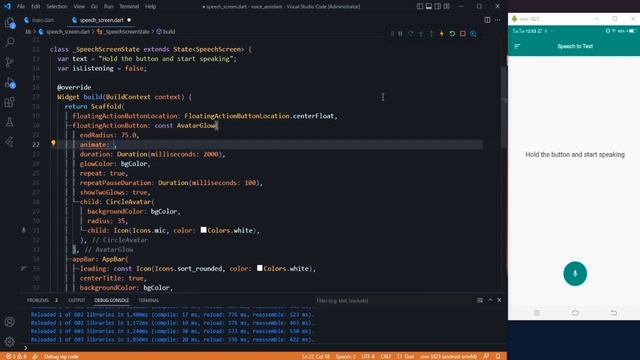Click the lightbulb quick-fix on line 22
640x360 pixels.
[x=53, y=143]
